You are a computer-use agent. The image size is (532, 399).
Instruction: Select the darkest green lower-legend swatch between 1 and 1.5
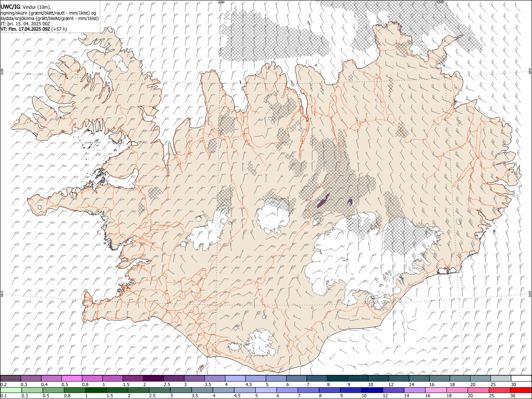[x=96, y=390]
